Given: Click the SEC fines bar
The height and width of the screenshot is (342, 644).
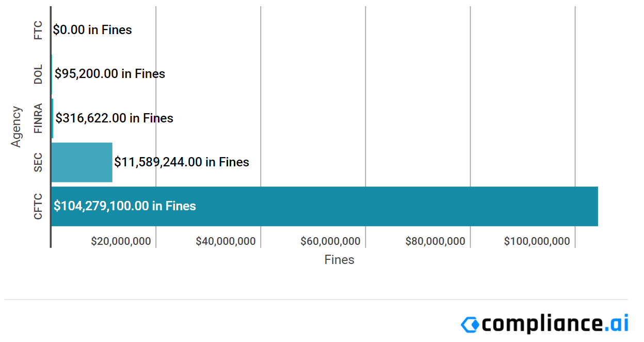Looking at the screenshot, I should tap(82, 162).
